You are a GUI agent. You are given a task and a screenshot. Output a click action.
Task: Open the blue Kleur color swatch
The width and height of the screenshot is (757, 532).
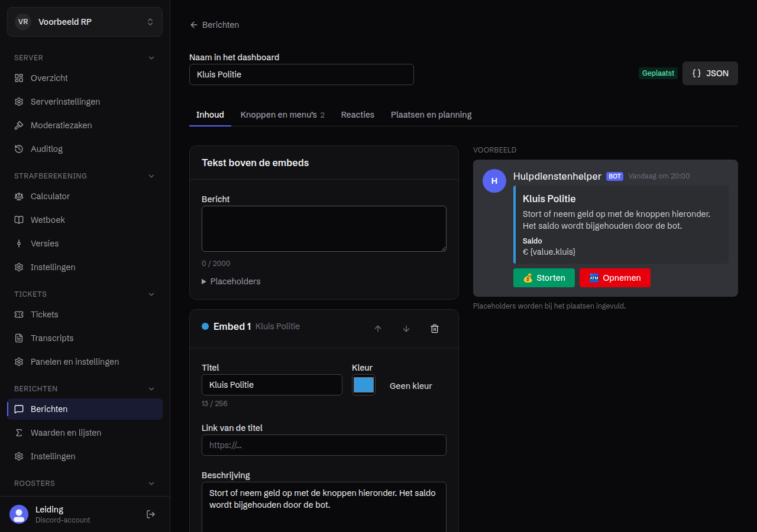[x=364, y=385]
